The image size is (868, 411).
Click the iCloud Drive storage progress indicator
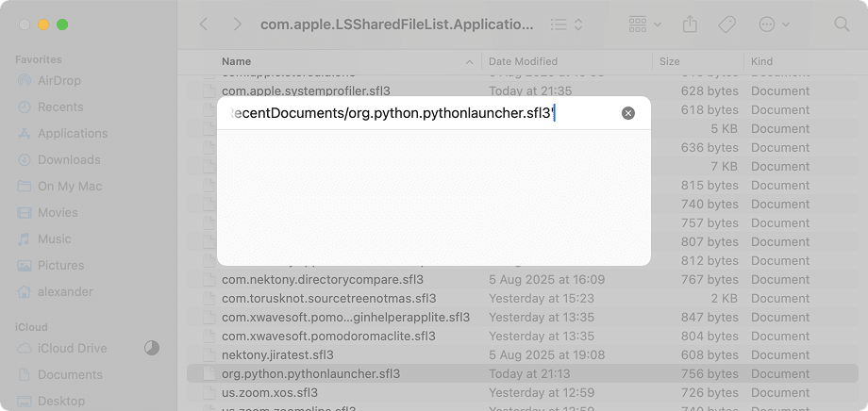click(152, 349)
